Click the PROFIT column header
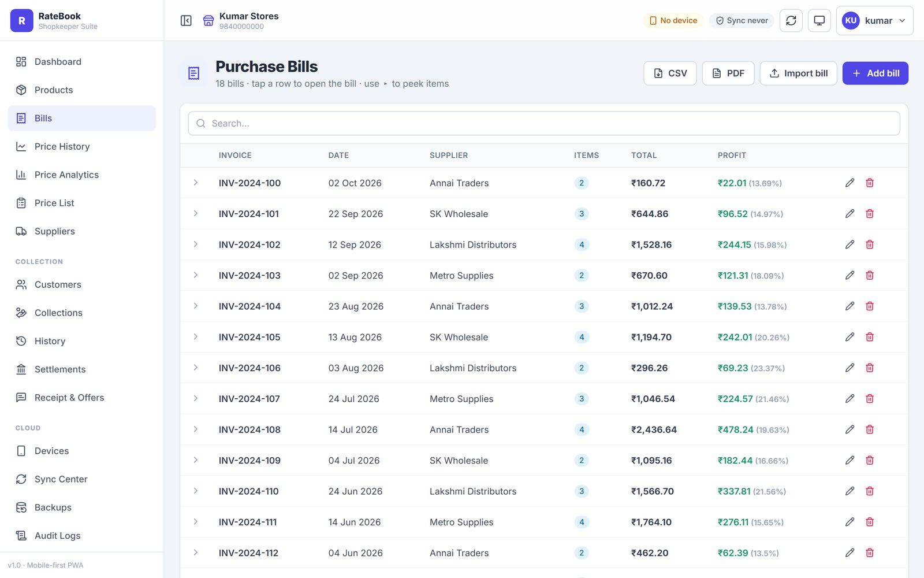This screenshot has height=578, width=924. click(732, 155)
